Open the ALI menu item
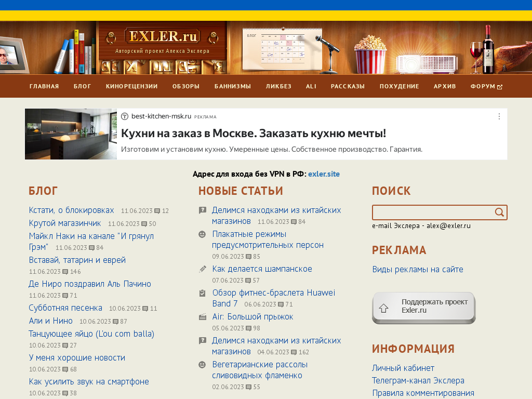 tap(311, 86)
